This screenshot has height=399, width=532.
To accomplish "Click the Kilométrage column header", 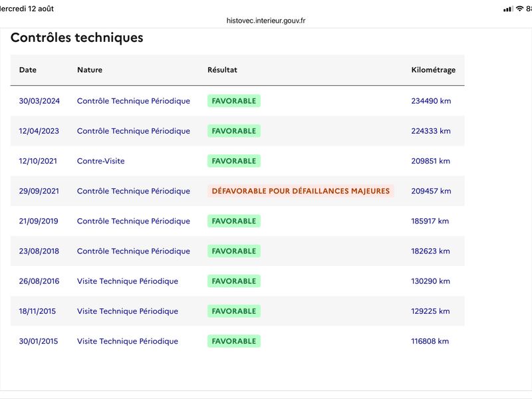I will 434,70.
